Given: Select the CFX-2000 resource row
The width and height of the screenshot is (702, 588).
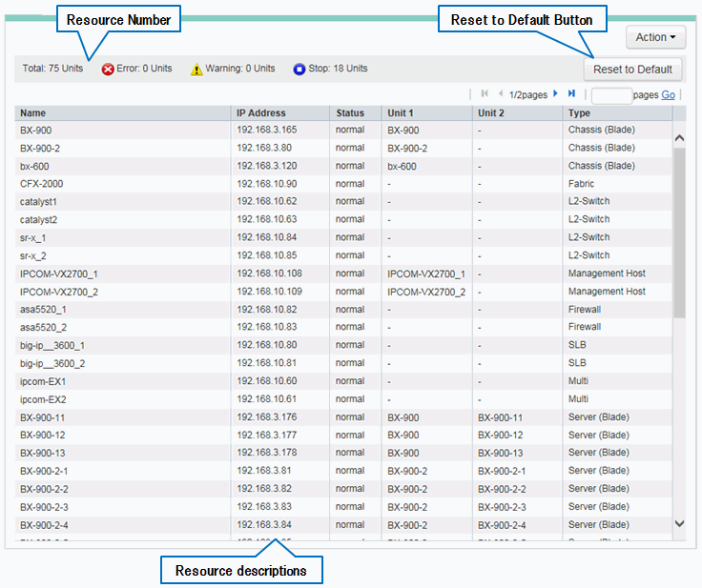Looking at the screenshot, I should pos(43,184).
